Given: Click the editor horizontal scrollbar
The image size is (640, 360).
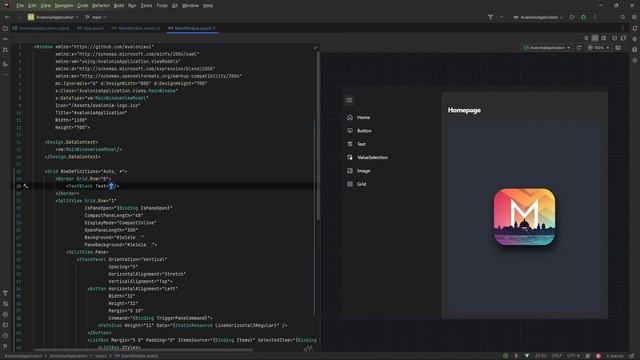Looking at the screenshot, I should [x=143, y=350].
